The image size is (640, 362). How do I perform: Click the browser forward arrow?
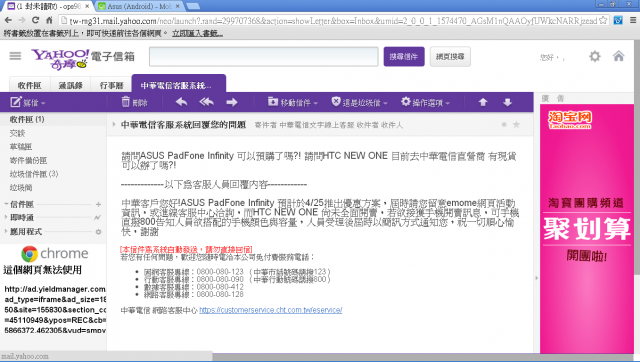22,20
